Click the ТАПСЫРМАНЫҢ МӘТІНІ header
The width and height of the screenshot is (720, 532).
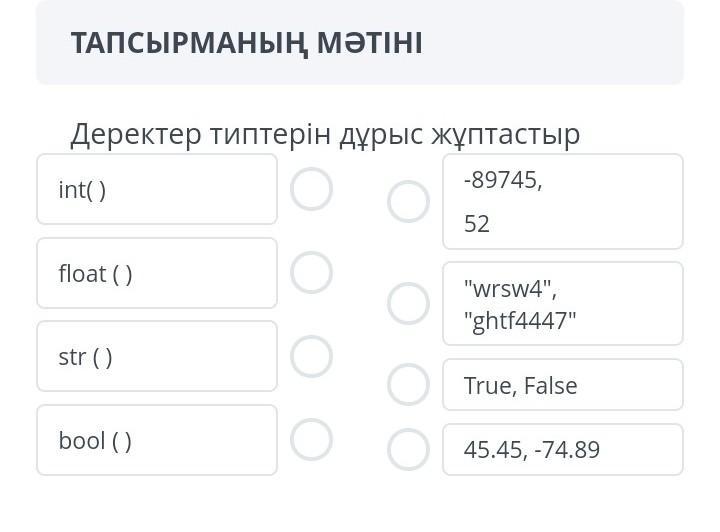[246, 43]
